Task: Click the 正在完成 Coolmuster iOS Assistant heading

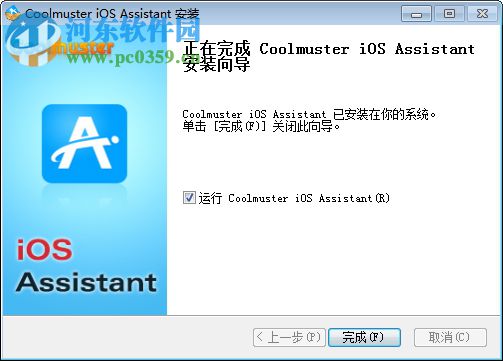Action: click(x=329, y=56)
